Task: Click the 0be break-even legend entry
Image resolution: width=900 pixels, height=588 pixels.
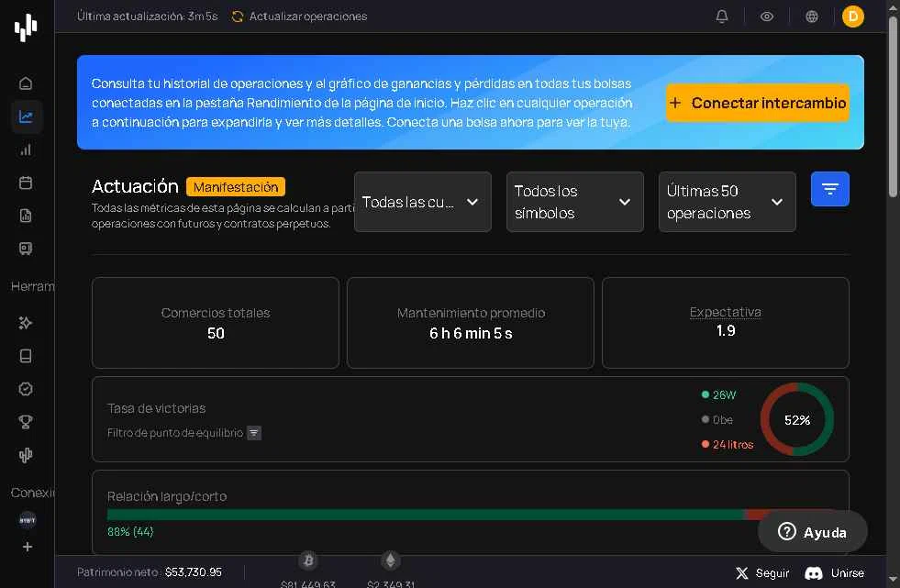Action: pos(717,420)
